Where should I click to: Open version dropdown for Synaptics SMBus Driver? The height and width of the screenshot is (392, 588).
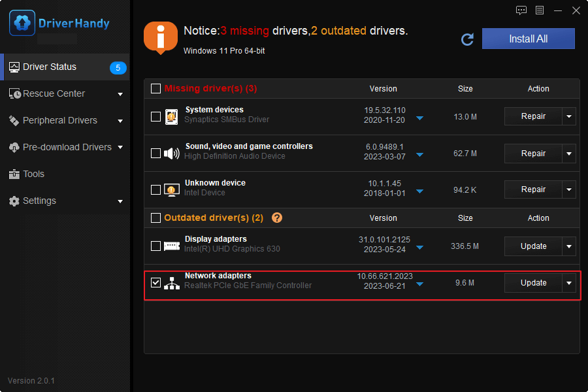point(420,118)
